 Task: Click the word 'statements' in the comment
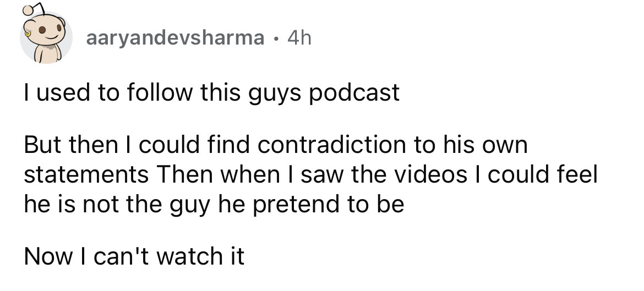coord(86,174)
